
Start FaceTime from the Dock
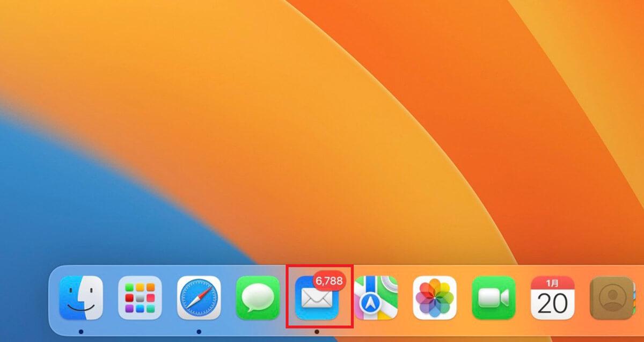coord(494,298)
